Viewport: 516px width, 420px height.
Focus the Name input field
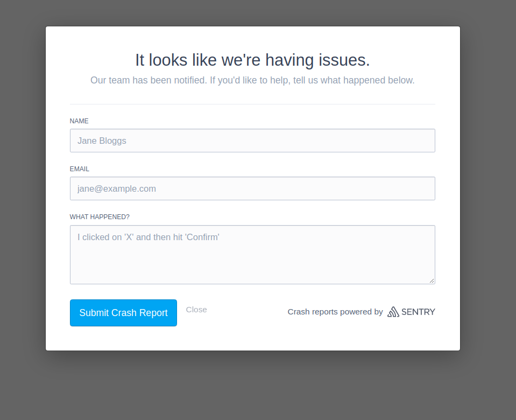coord(252,141)
